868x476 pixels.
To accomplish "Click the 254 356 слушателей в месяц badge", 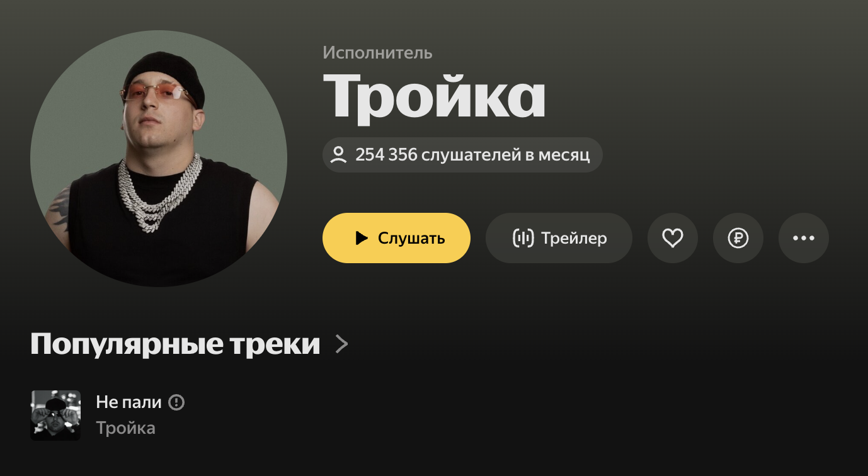I will click(462, 155).
